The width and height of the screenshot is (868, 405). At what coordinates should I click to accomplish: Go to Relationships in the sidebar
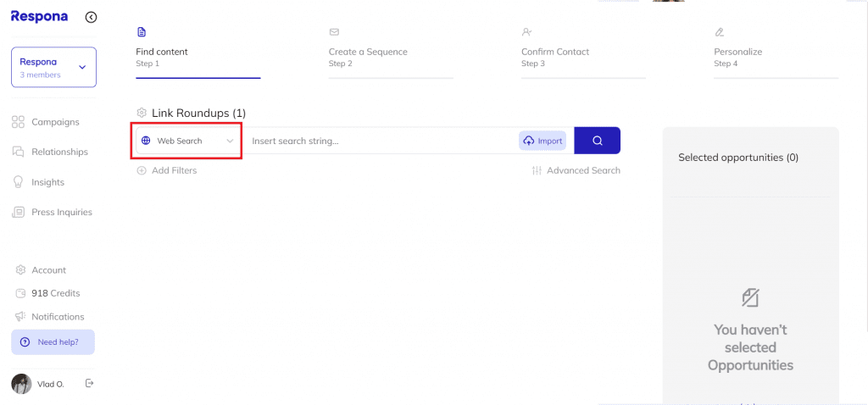50,152
